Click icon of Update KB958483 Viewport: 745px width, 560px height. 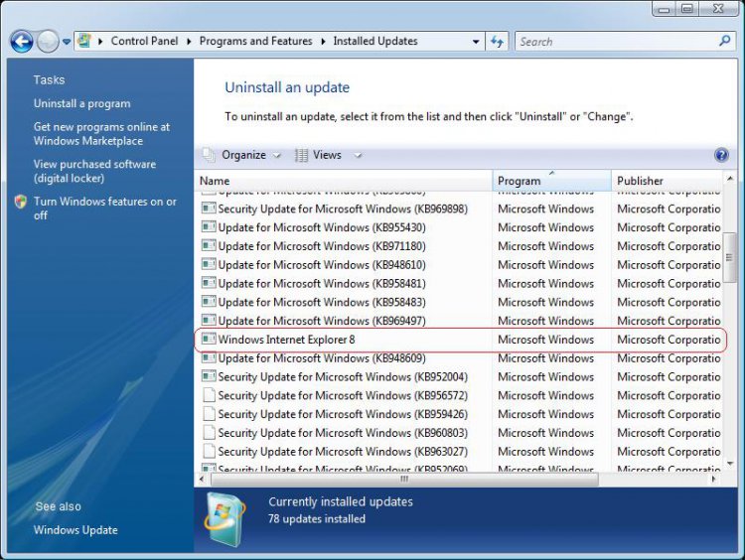(x=209, y=302)
